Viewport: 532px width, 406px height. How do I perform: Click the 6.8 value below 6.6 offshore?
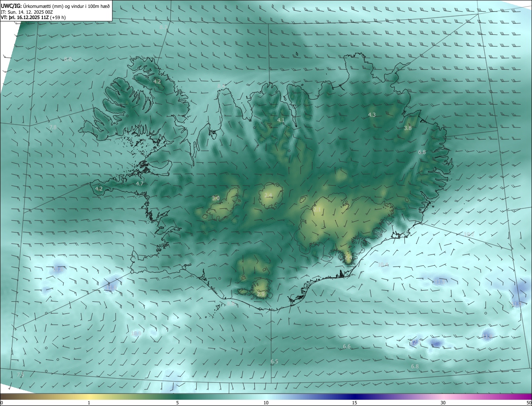pyautogui.click(x=415, y=366)
